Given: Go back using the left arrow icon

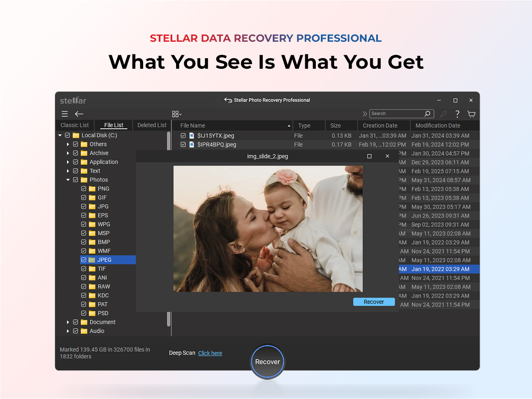Looking at the screenshot, I should tap(79, 114).
